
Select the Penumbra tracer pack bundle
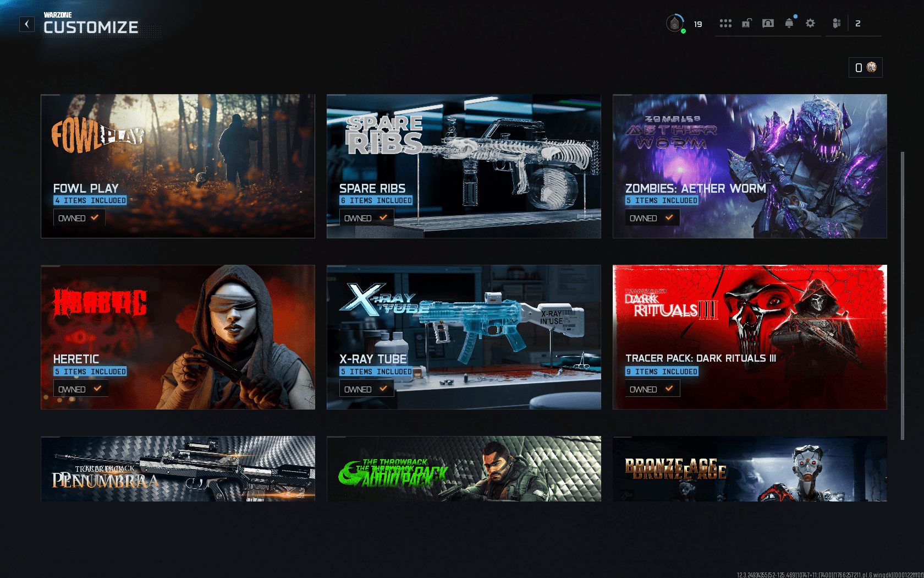pos(178,468)
